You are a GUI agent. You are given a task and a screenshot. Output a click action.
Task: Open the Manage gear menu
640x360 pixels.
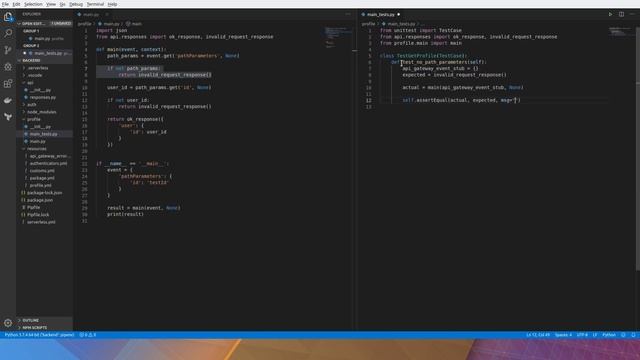click(8, 323)
